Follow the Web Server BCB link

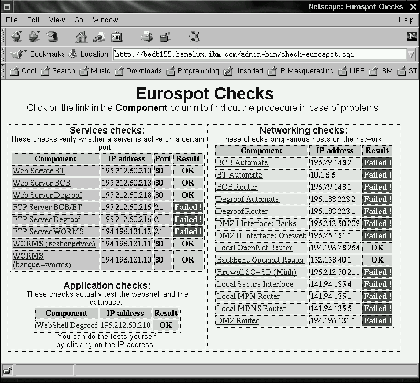click(42, 183)
